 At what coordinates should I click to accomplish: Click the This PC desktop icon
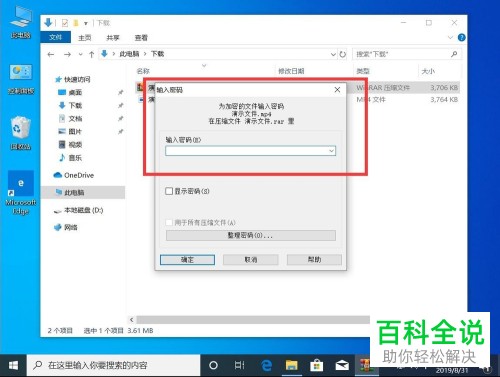click(x=21, y=22)
